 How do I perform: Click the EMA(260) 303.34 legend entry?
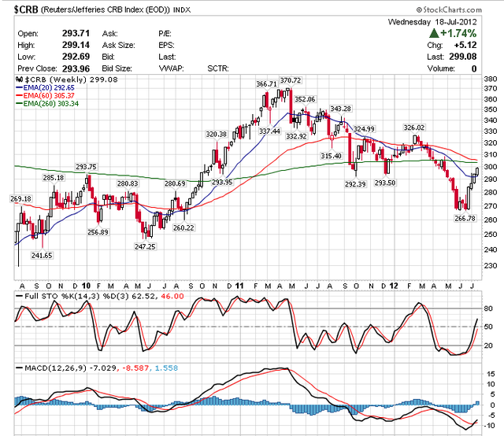pos(47,103)
